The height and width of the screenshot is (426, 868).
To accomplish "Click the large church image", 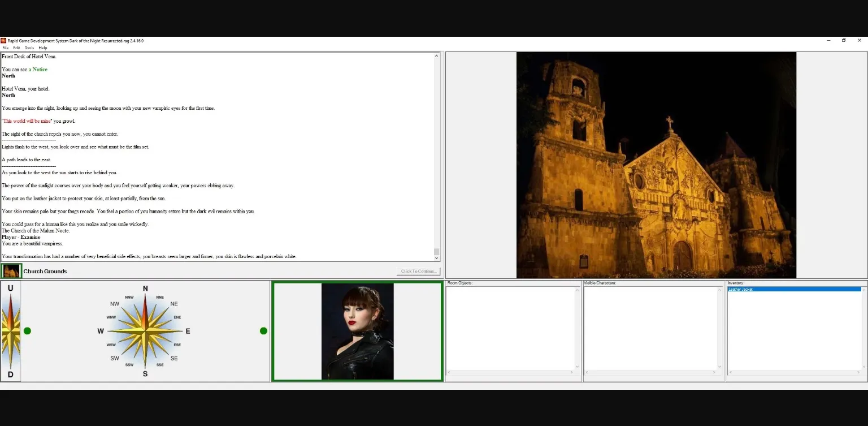I will pyautogui.click(x=656, y=165).
